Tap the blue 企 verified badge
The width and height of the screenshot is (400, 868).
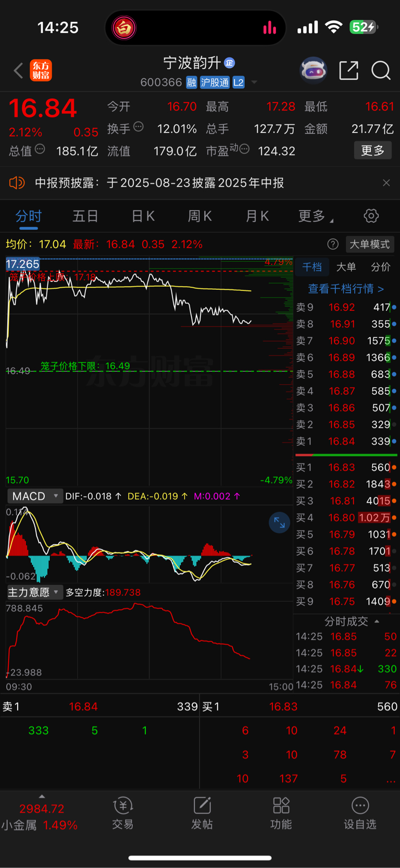click(229, 63)
